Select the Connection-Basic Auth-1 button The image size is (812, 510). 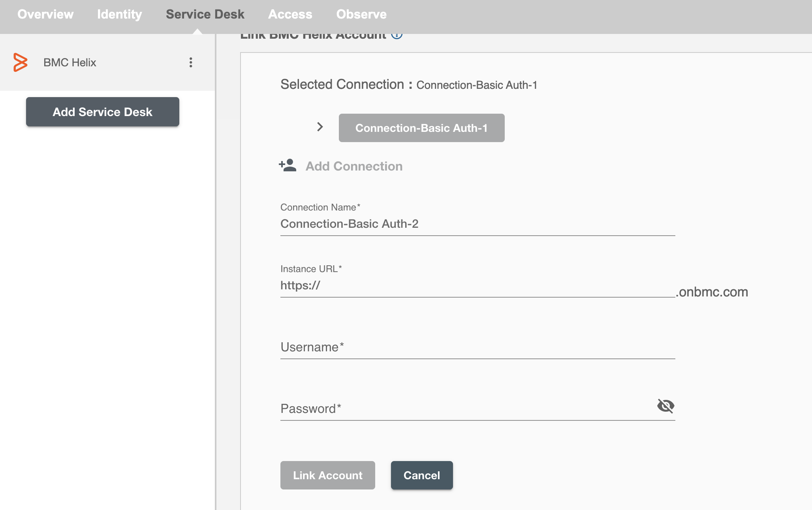pyautogui.click(x=421, y=128)
